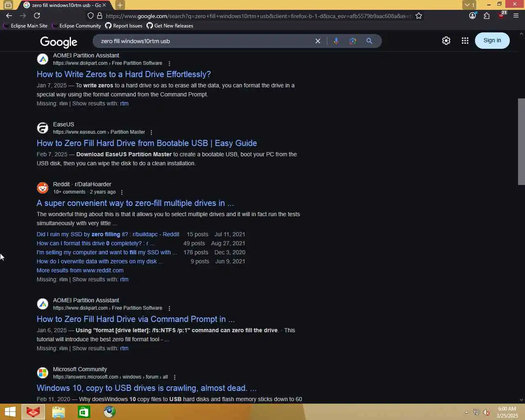Open Did I ruin my SSD by zero filling

point(108,234)
